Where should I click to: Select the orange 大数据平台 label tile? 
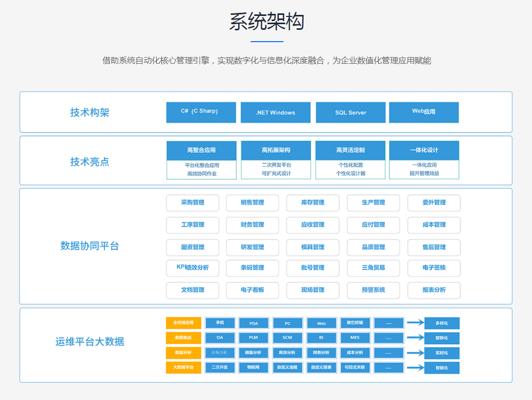pos(184,367)
